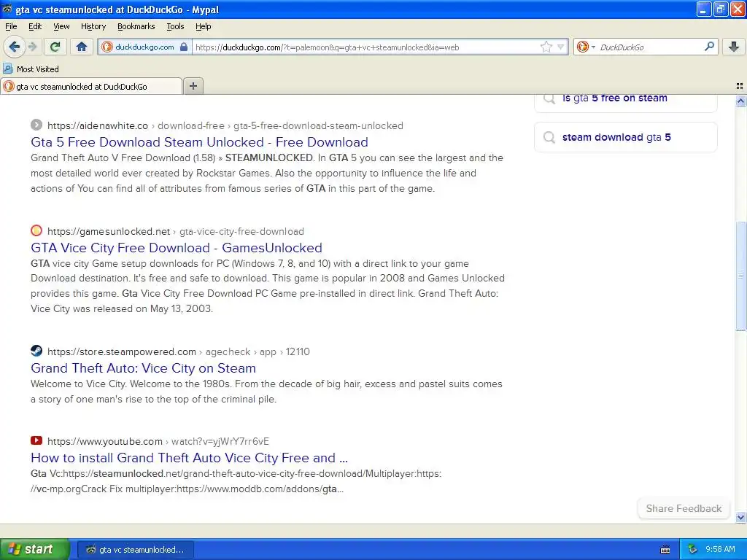747x560 pixels.
Task: Go to the Home page icon
Action: (x=82, y=47)
